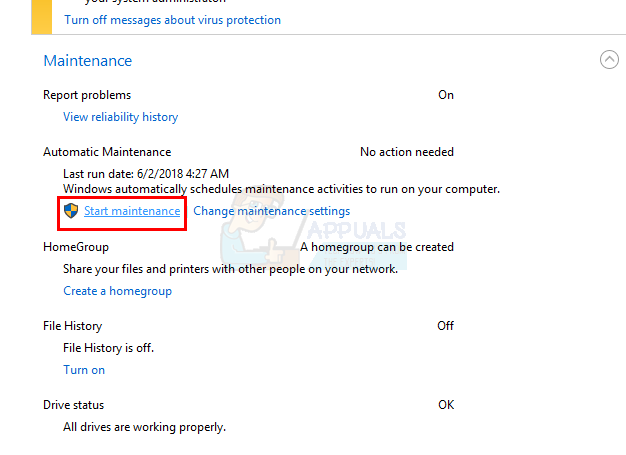Click the Drive status OK value
The width and height of the screenshot is (626, 455).
(445, 405)
